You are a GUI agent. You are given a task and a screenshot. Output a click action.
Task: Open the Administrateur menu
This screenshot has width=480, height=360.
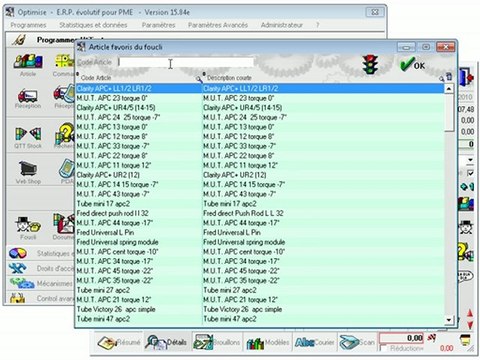point(282,25)
